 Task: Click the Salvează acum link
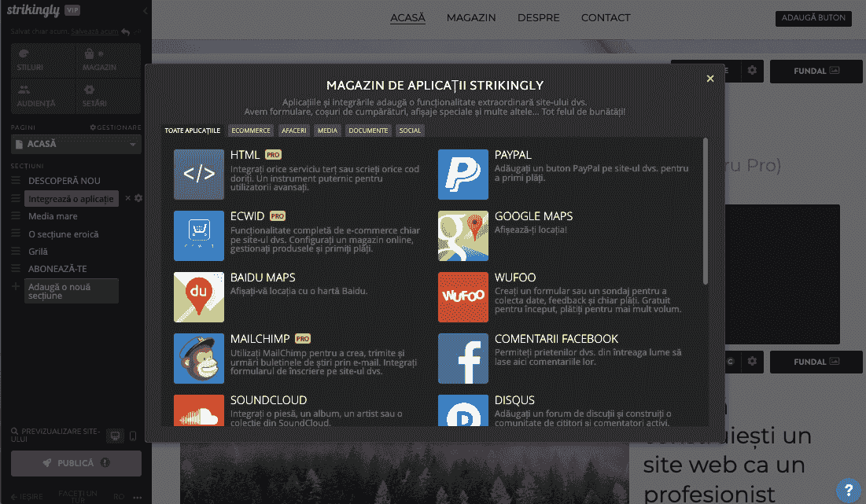pyautogui.click(x=94, y=31)
